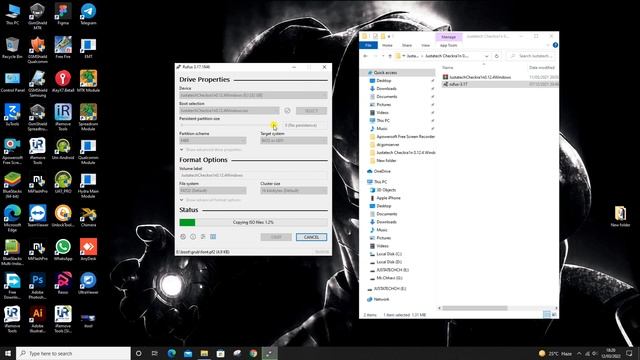Click the persistence size value field

306,125
